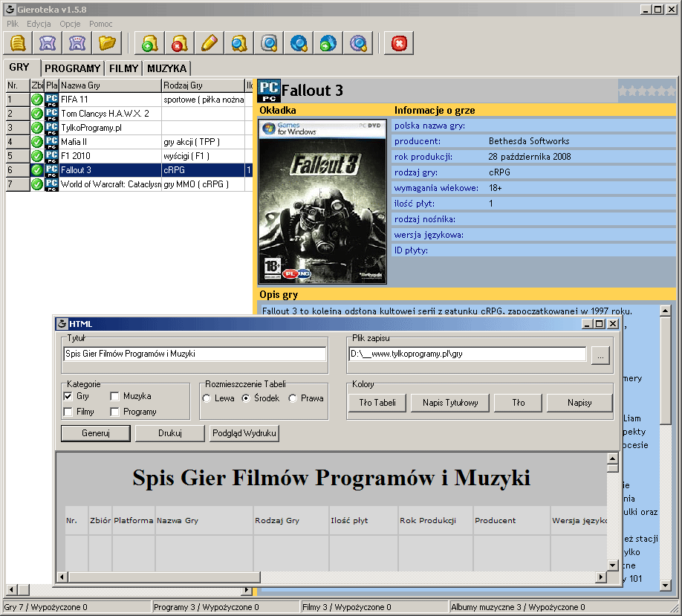
Task: Click the PC platform icon in the F1 2010 row
Action: (52, 156)
